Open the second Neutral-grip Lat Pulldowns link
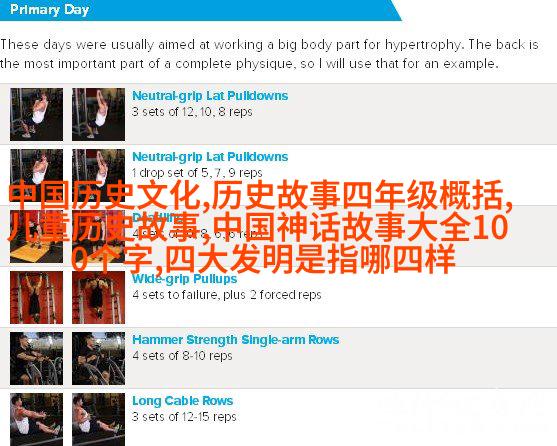This screenshot has width=557, height=446. [210, 157]
